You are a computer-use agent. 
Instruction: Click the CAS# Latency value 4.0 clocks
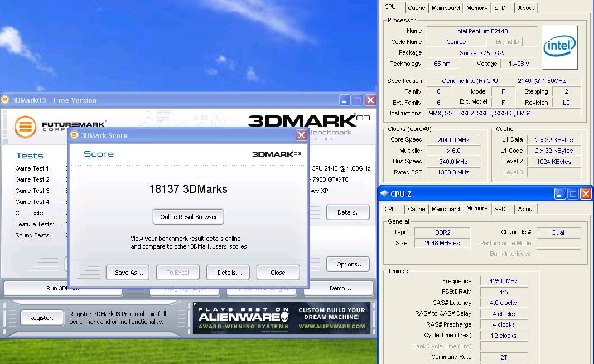point(504,303)
